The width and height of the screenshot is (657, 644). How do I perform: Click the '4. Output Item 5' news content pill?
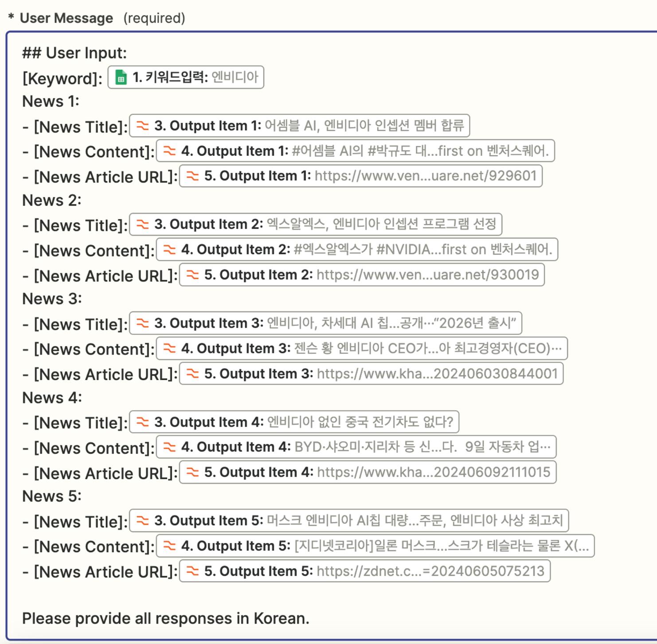point(375,546)
